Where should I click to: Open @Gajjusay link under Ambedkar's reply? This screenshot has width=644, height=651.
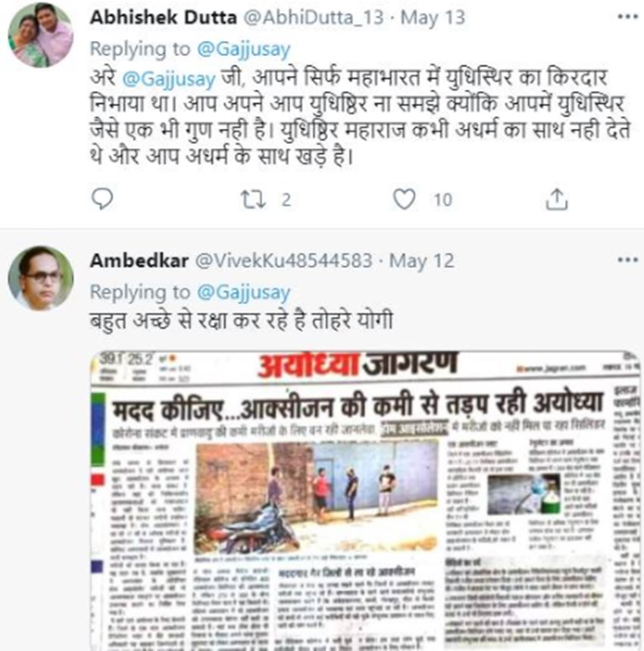click(x=243, y=293)
